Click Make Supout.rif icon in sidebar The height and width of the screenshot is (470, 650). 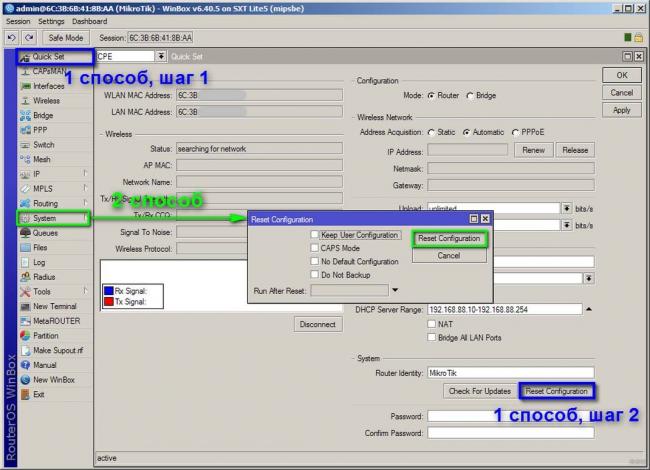pos(26,351)
